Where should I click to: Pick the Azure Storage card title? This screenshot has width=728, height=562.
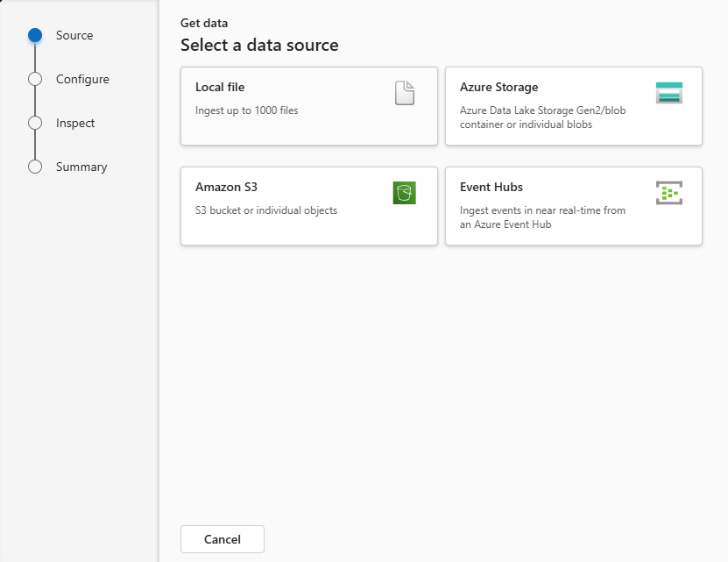click(x=498, y=87)
